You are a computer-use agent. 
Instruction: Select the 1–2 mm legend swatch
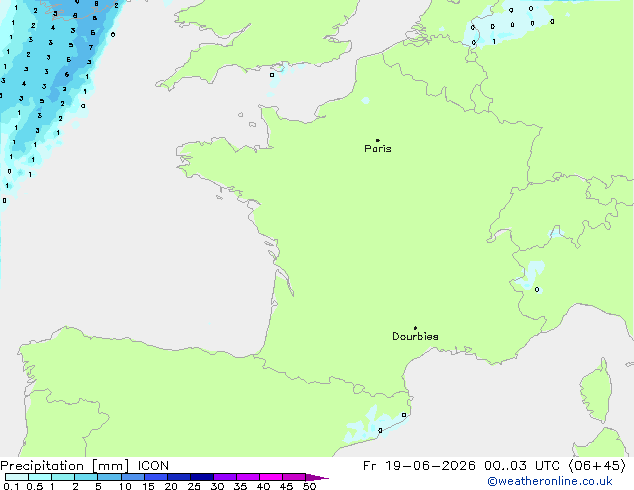tap(63, 477)
